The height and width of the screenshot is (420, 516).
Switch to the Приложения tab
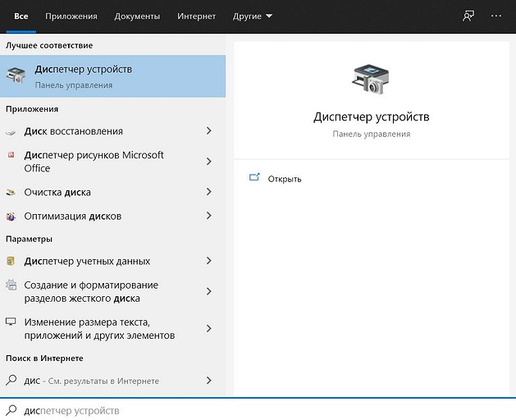point(71,16)
